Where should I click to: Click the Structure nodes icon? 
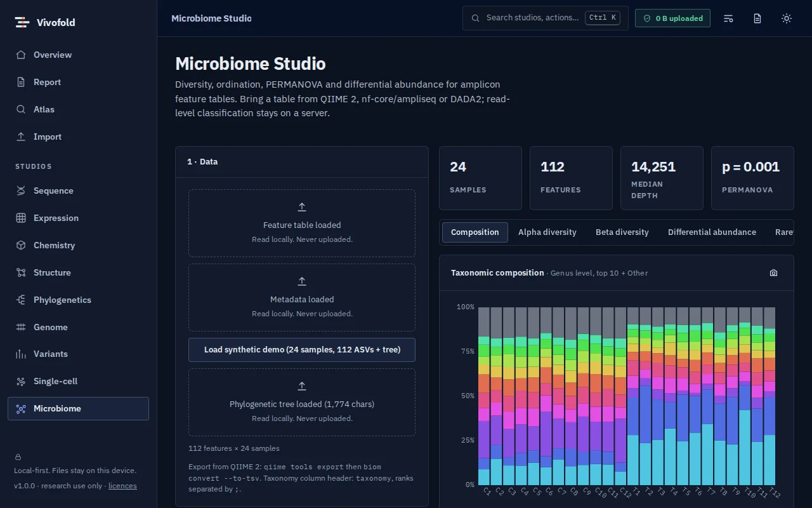tap(21, 272)
